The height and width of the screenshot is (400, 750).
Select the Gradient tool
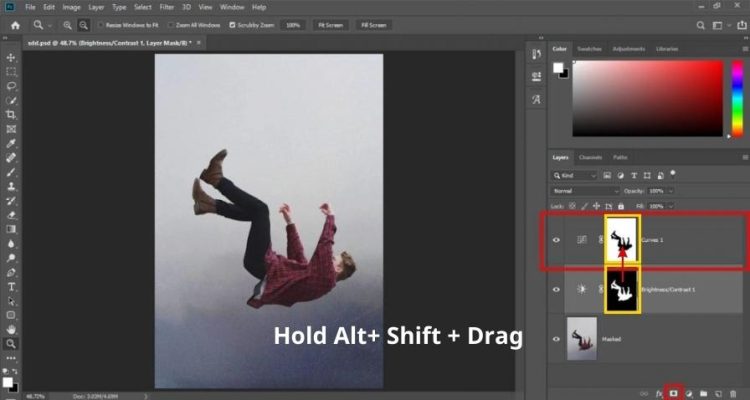11,230
